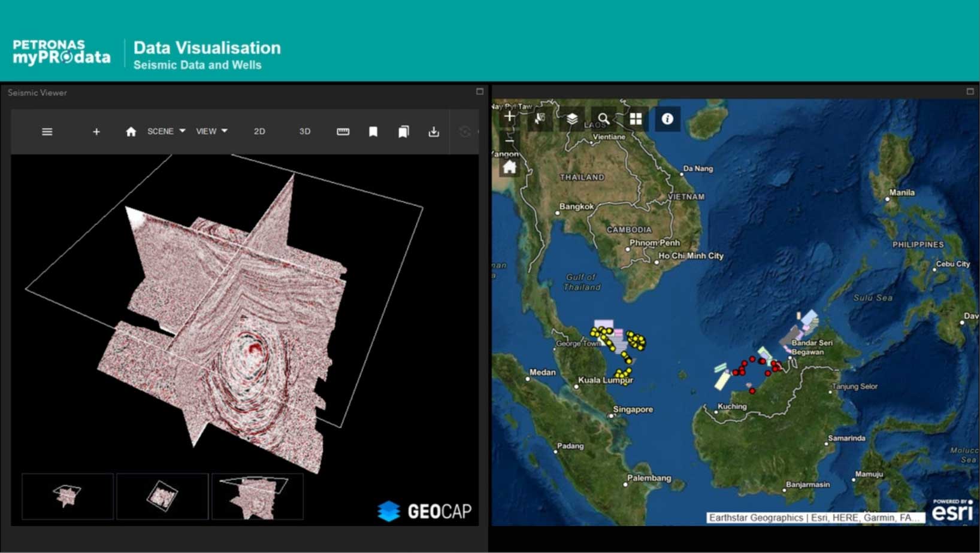The width and height of the screenshot is (980, 553).
Task: Switch seismic display to 2D mode
Action: (x=259, y=131)
